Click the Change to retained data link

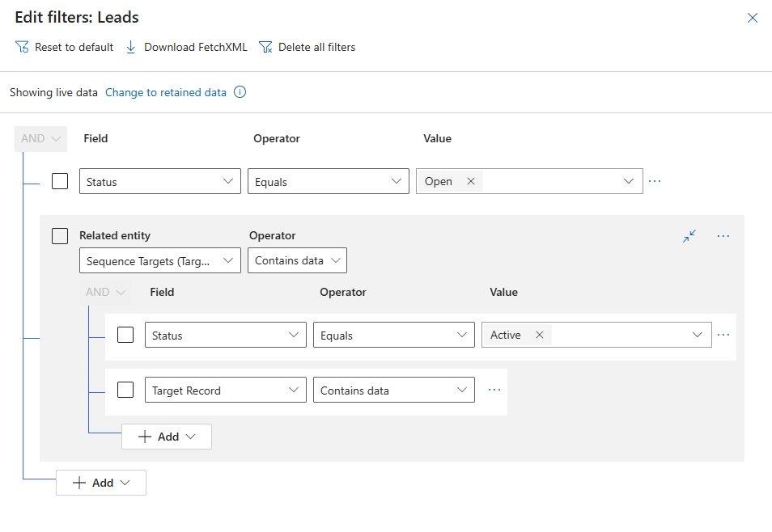click(x=166, y=92)
